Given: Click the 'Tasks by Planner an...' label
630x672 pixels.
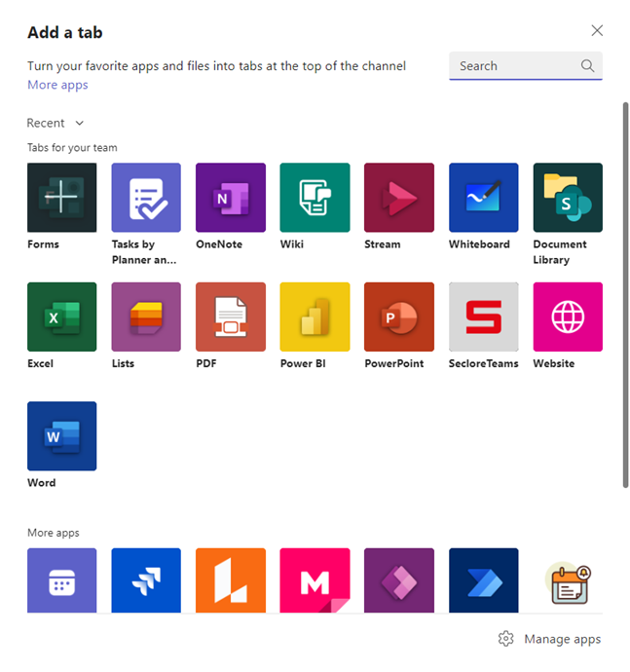Looking at the screenshot, I should tap(144, 252).
